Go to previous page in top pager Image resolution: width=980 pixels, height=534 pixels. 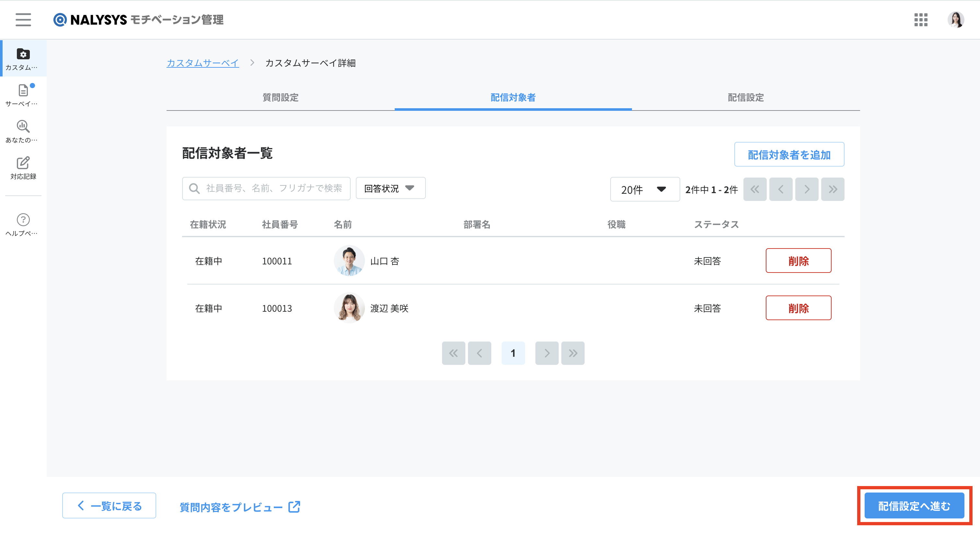781,189
